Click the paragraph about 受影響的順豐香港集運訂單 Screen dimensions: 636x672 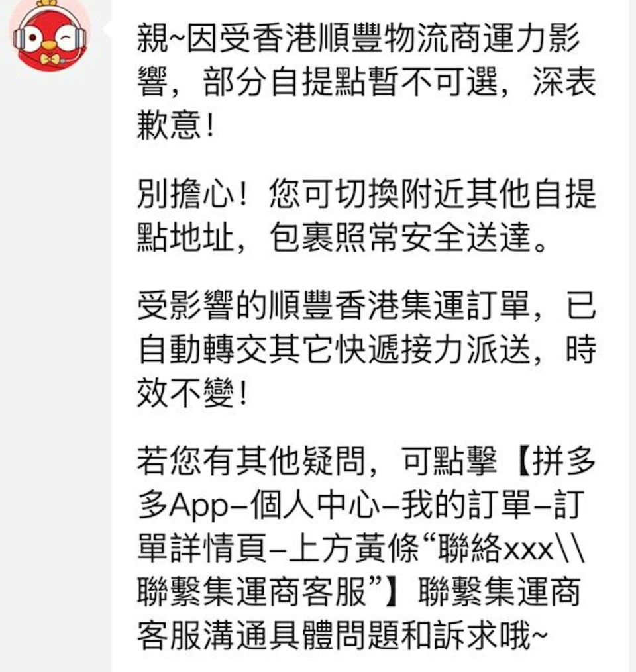click(x=366, y=350)
